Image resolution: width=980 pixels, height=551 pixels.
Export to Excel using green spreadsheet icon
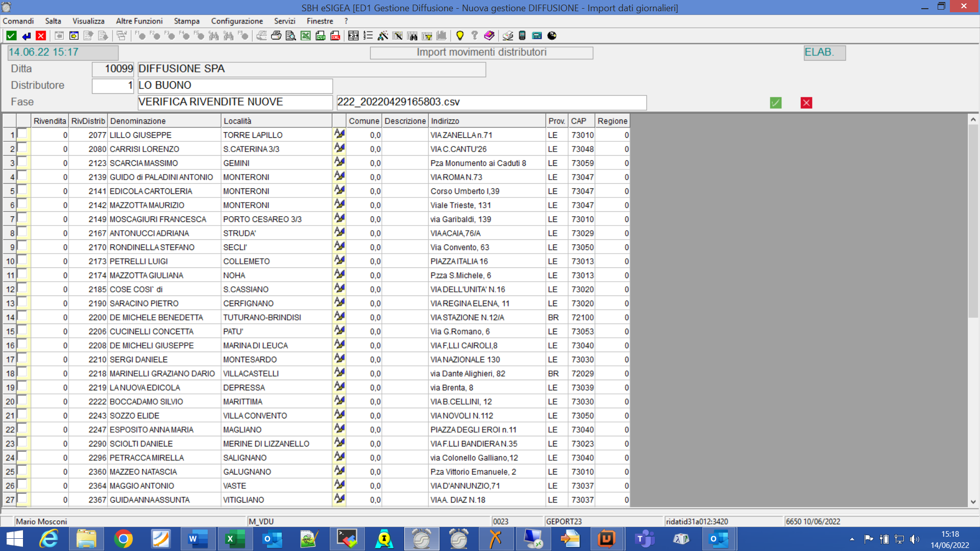306,36
